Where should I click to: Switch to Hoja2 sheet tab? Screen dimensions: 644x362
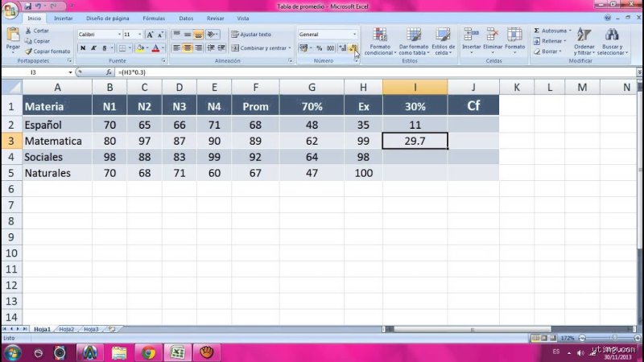(67, 329)
